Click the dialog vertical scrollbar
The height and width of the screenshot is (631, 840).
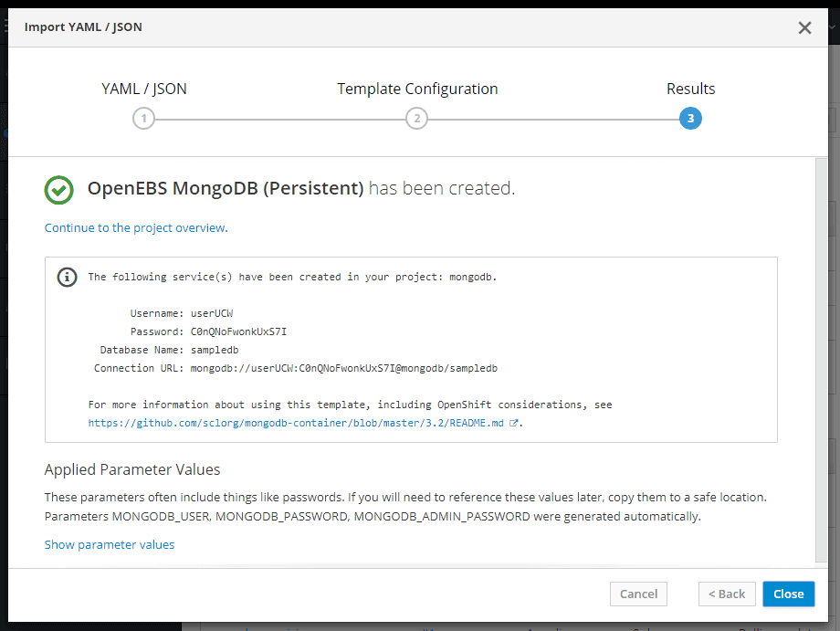coord(821,360)
